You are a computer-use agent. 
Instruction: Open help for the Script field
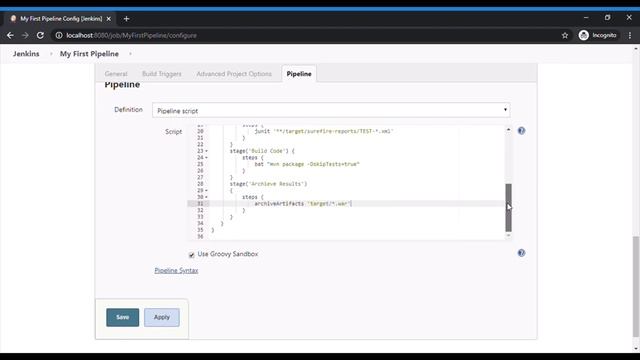(x=521, y=131)
